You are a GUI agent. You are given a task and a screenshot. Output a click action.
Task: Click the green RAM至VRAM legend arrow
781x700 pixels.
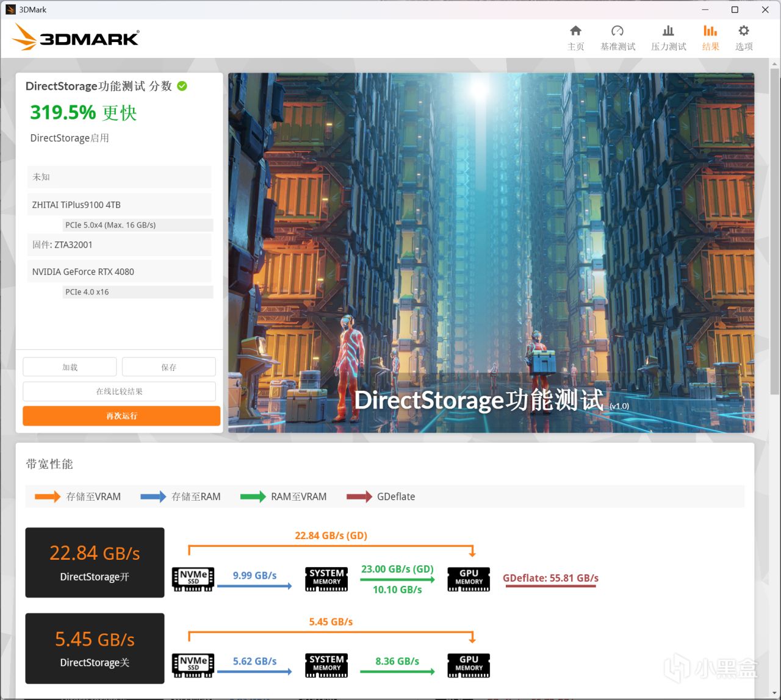point(253,496)
